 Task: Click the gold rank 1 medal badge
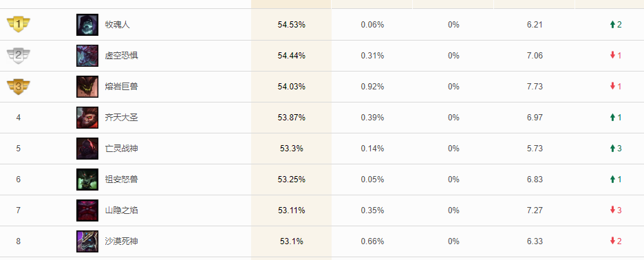pyautogui.click(x=19, y=25)
